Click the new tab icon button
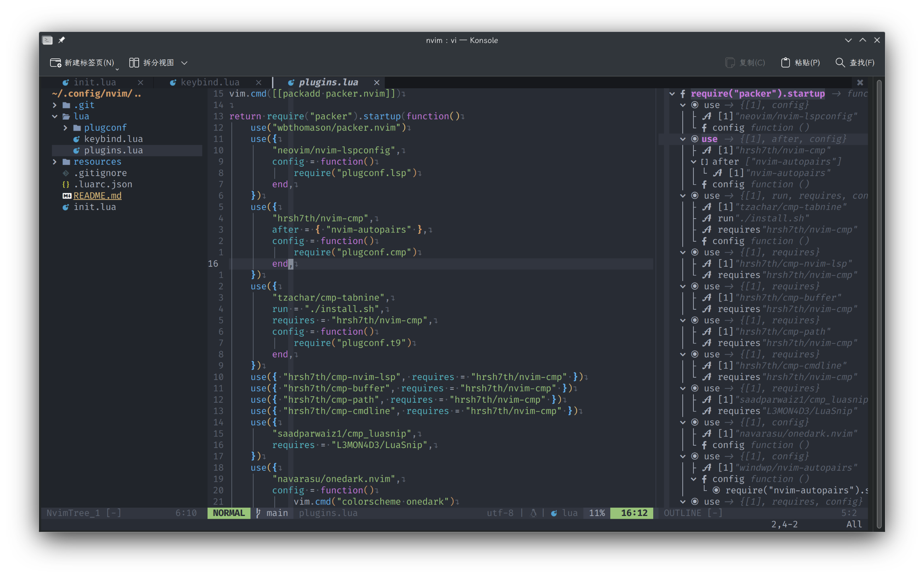Screen dimensions: 924x578 (x=55, y=63)
